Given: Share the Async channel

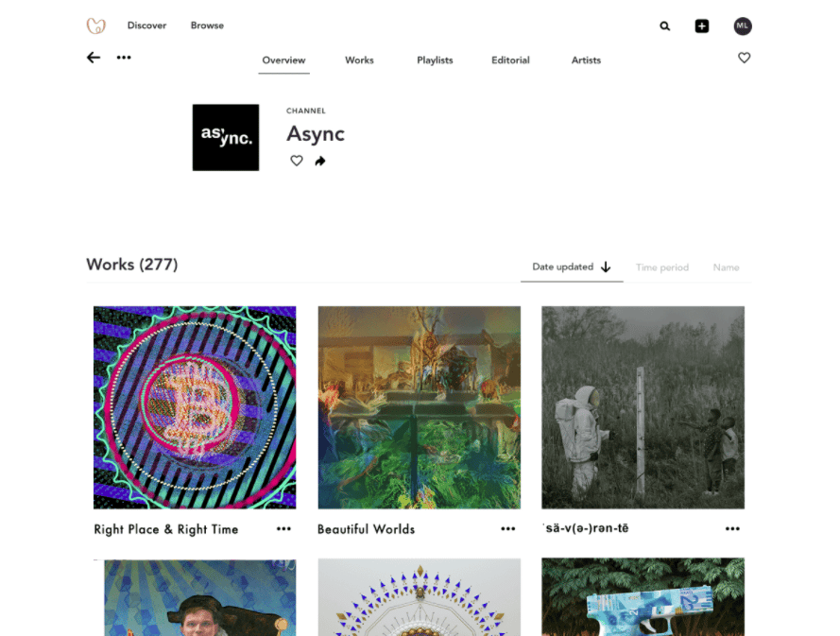Looking at the screenshot, I should tap(320, 161).
